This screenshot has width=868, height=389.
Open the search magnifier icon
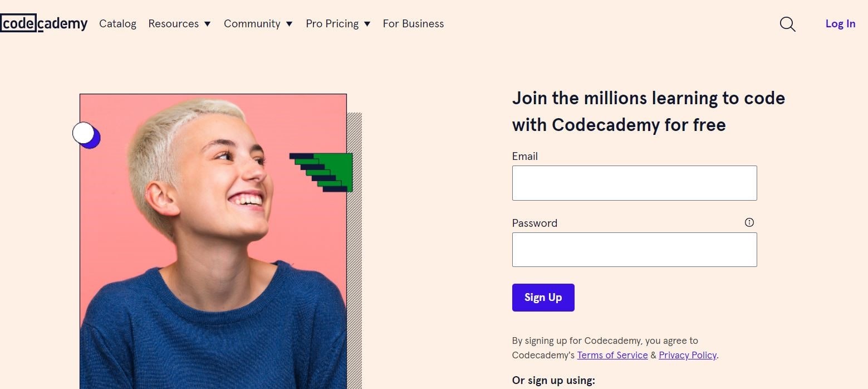coord(787,24)
